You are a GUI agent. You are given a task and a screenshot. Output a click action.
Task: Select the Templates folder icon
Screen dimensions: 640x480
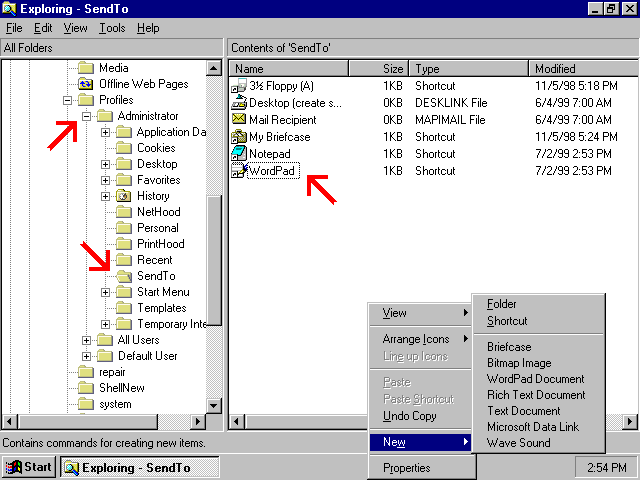pos(124,308)
